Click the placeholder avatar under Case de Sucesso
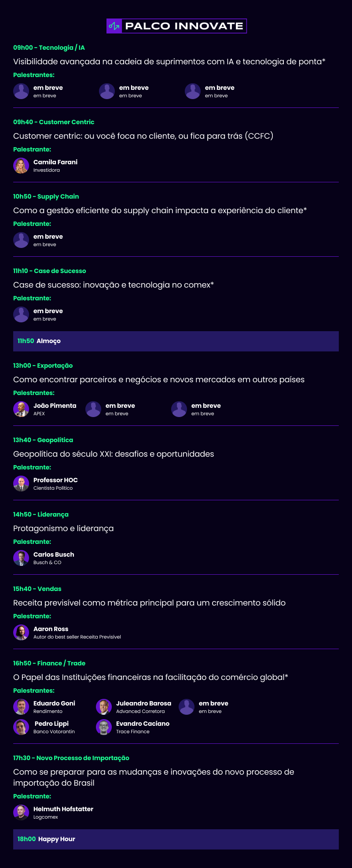 [21, 314]
